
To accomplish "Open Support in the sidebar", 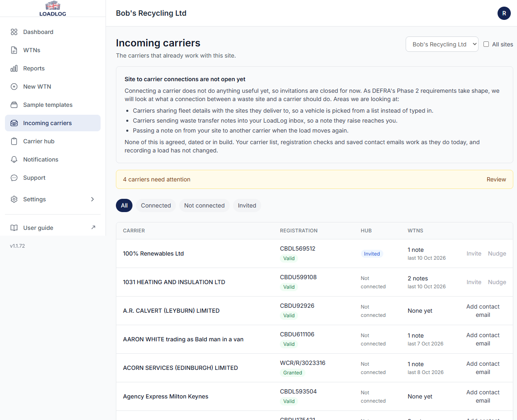I will point(53,178).
